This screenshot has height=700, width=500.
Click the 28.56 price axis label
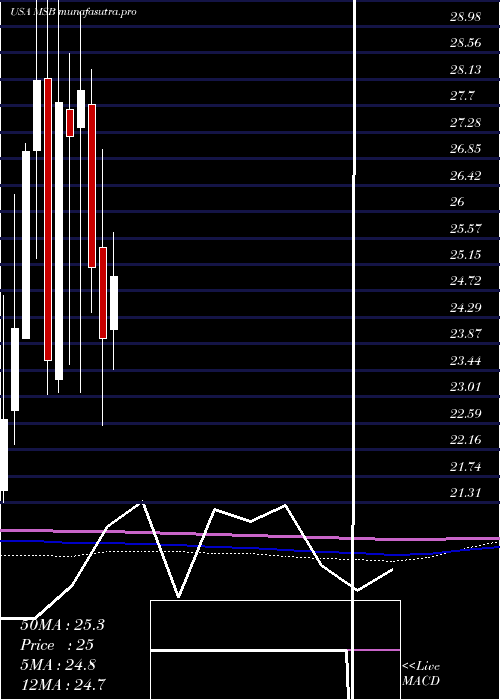[x=465, y=43]
